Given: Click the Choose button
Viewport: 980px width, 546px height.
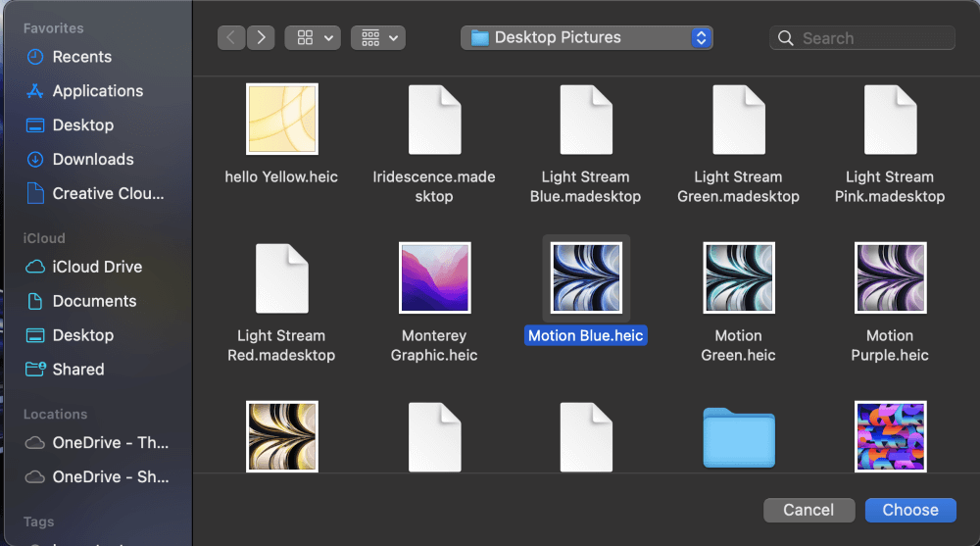Looking at the screenshot, I should click(x=909, y=510).
